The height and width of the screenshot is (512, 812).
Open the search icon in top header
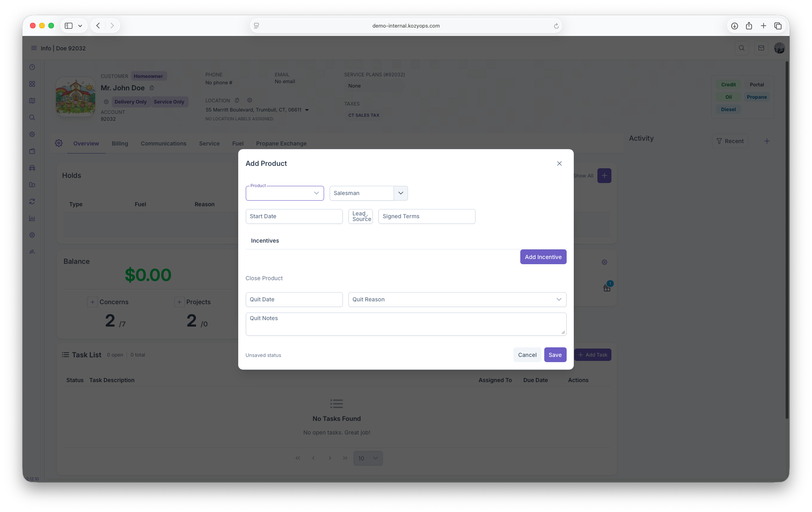click(x=742, y=48)
